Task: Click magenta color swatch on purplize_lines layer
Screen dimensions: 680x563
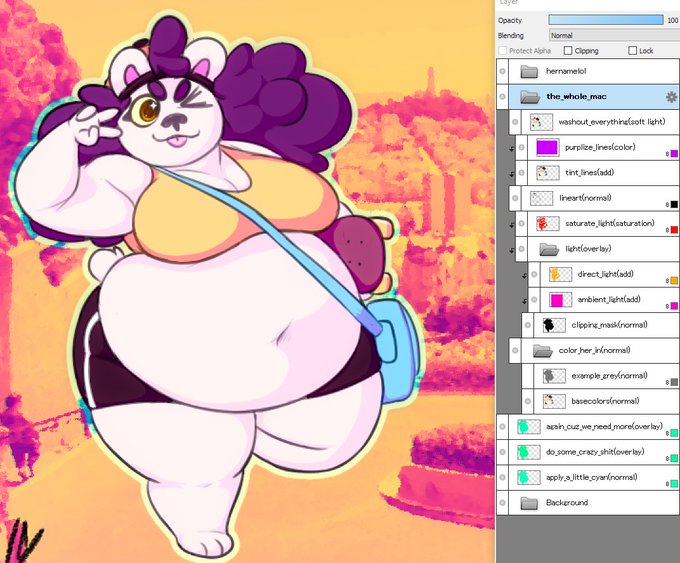Action: point(674,154)
